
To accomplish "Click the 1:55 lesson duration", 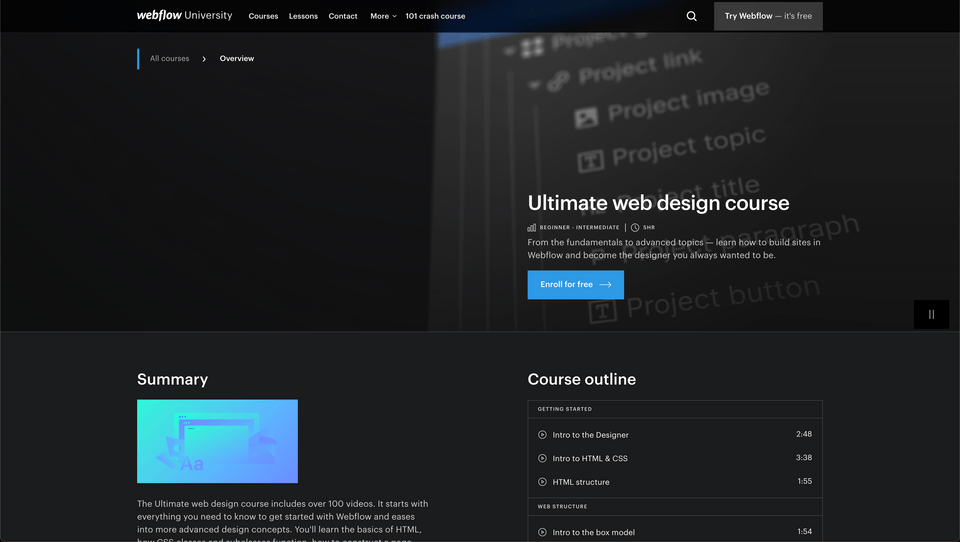I will pos(804,481).
